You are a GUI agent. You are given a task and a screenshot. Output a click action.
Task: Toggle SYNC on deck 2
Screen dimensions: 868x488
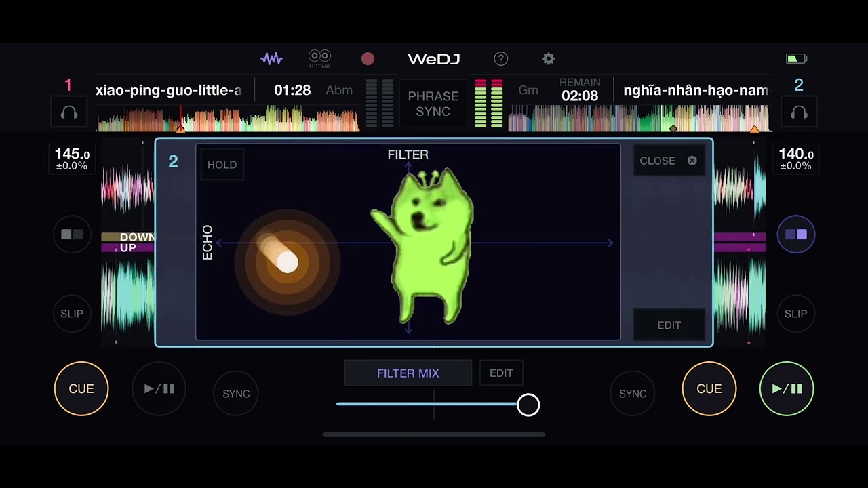click(x=633, y=394)
